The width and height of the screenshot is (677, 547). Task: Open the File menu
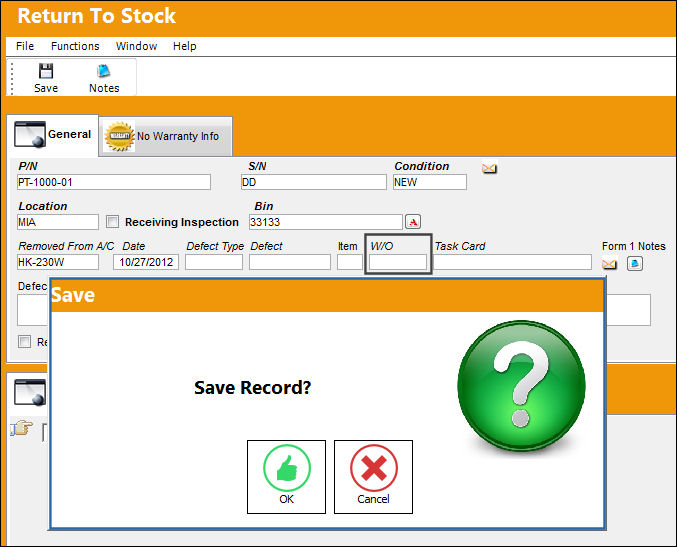tap(25, 46)
